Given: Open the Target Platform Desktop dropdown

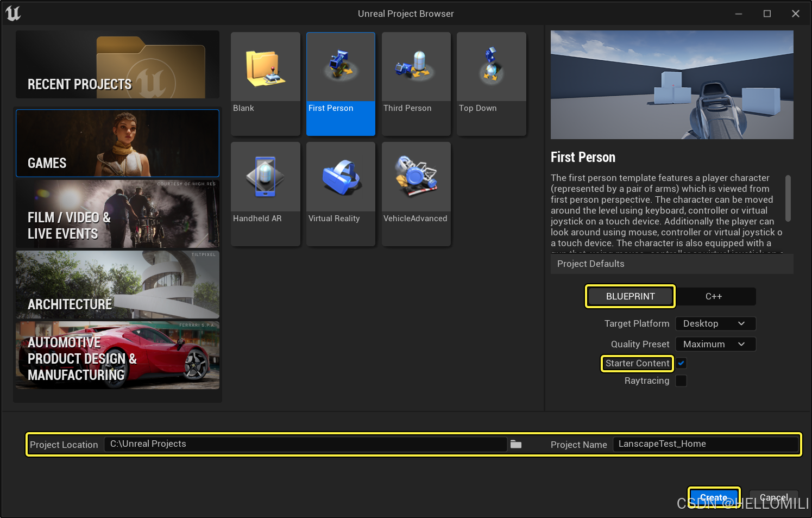Looking at the screenshot, I should tap(716, 323).
